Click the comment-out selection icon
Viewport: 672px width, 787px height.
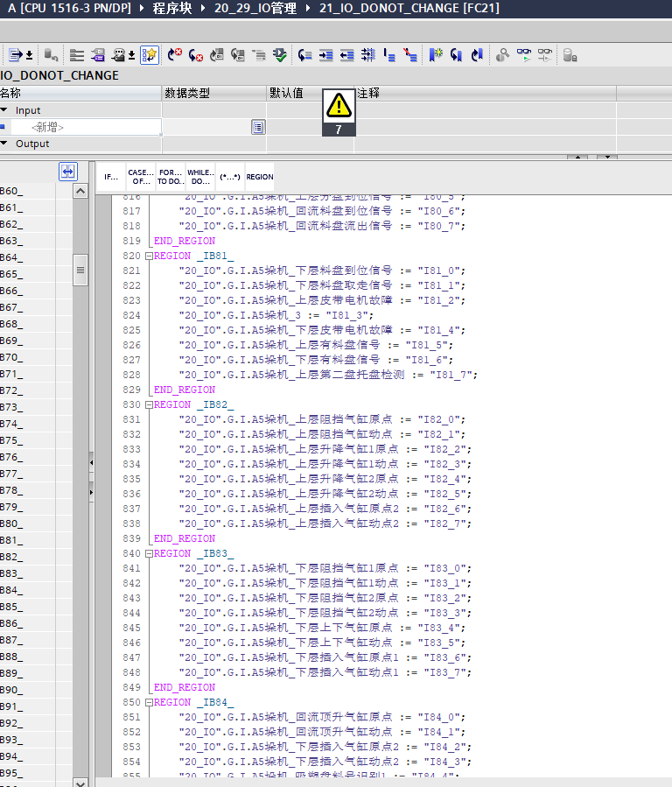[389, 54]
